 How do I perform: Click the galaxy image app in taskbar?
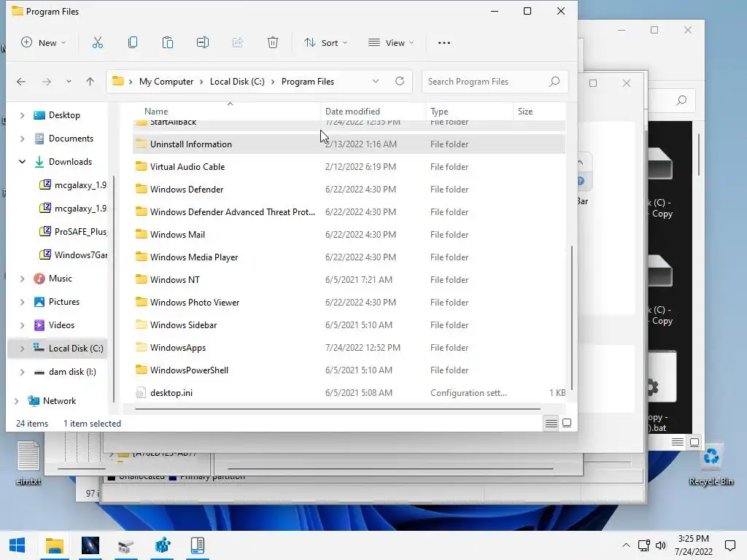[90, 545]
